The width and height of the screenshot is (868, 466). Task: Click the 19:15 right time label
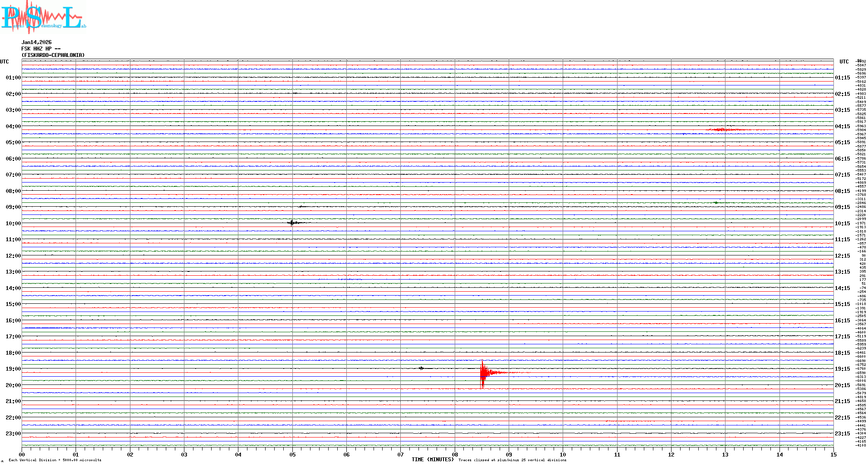(843, 369)
